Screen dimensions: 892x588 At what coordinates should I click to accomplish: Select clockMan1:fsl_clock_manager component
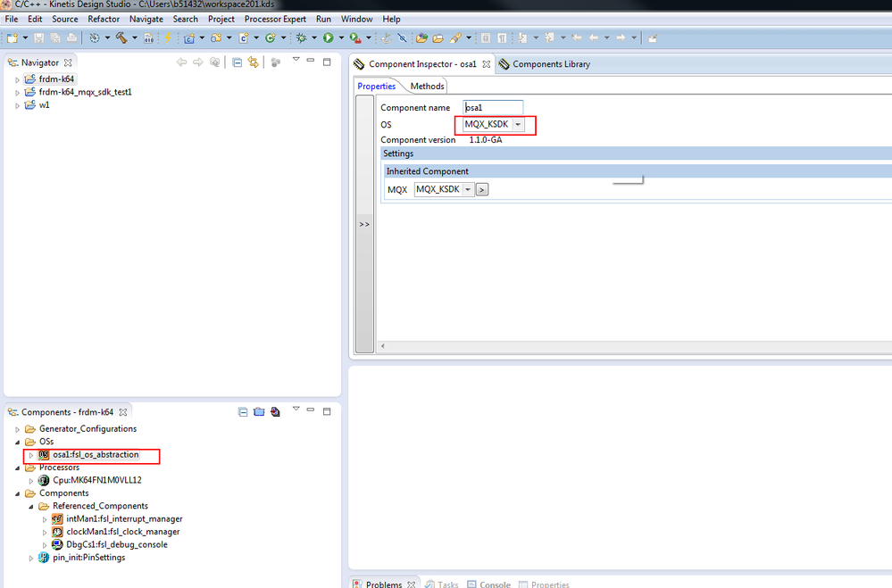click(x=123, y=532)
